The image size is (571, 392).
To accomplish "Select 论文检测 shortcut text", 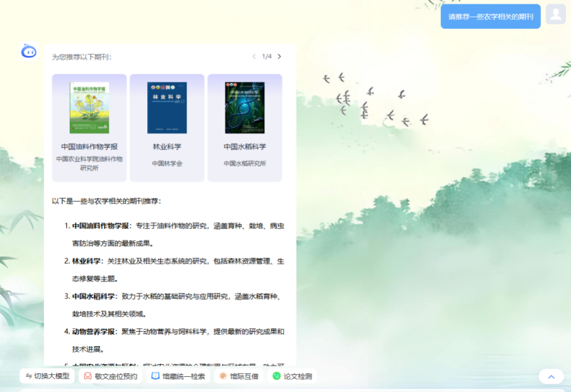I will 297,376.
